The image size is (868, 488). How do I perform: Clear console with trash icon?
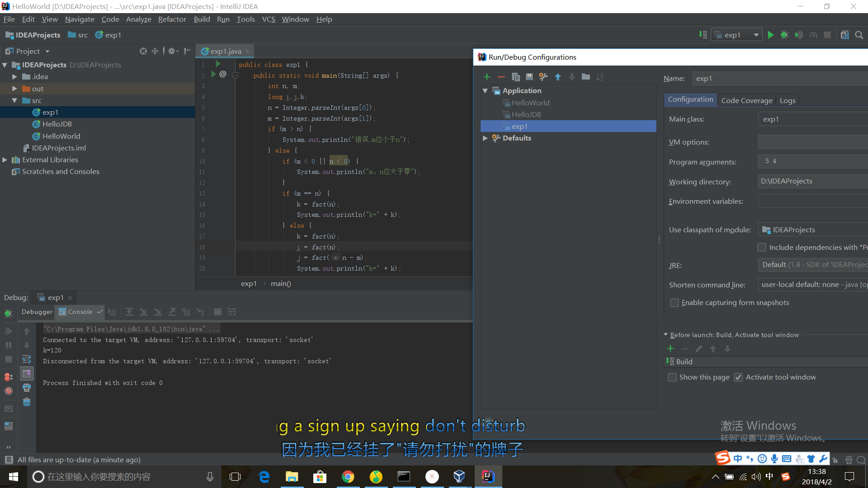[27, 402]
